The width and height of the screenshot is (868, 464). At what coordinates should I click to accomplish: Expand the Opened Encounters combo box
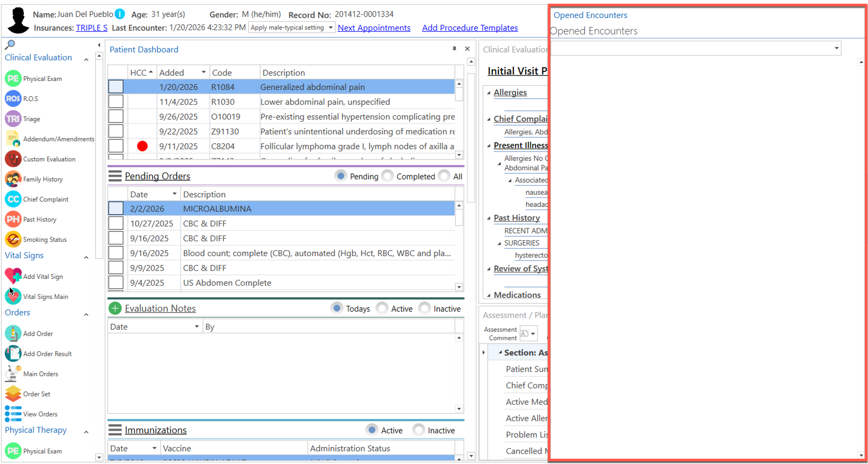(x=836, y=48)
